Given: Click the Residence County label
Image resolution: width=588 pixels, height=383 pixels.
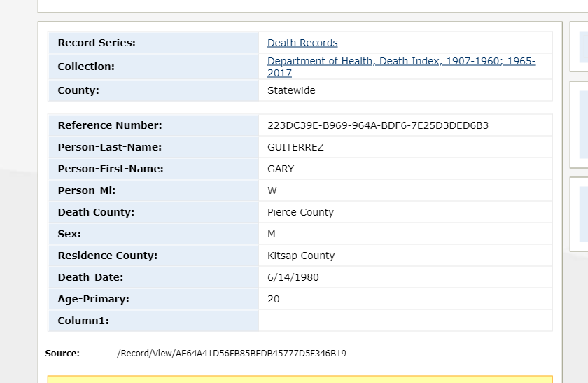Looking at the screenshot, I should click(x=108, y=256).
